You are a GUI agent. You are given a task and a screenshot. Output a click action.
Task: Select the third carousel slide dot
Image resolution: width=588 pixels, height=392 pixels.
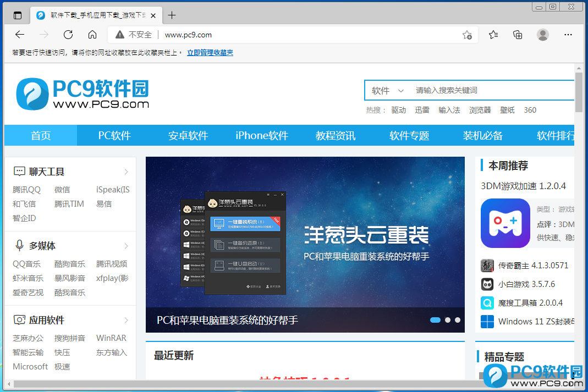pyautogui.click(x=458, y=320)
